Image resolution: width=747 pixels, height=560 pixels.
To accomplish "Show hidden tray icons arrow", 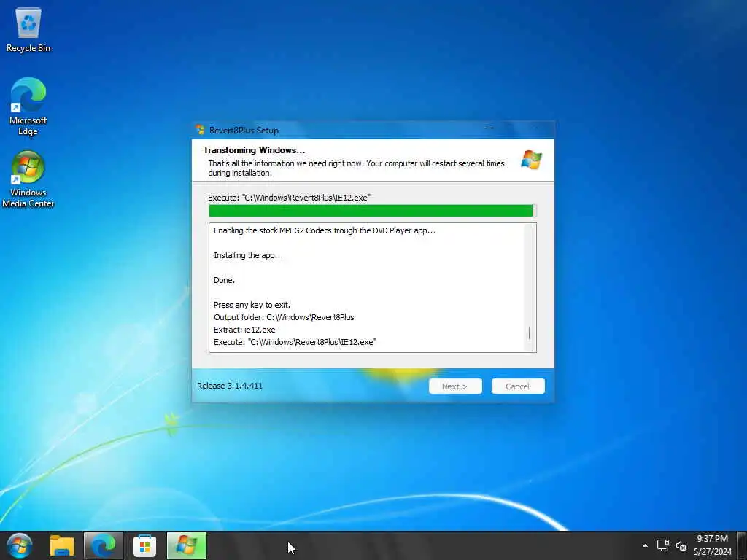I will 645,545.
